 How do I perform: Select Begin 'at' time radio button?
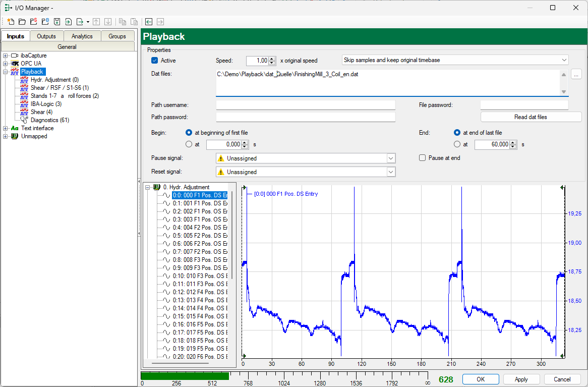point(189,144)
